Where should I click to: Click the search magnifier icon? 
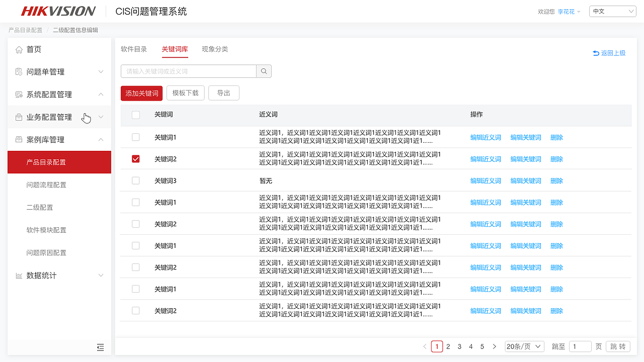coord(264,71)
